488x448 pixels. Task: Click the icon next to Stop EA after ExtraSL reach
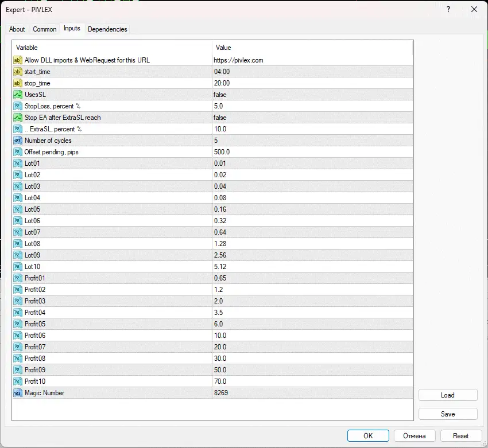[17, 118]
